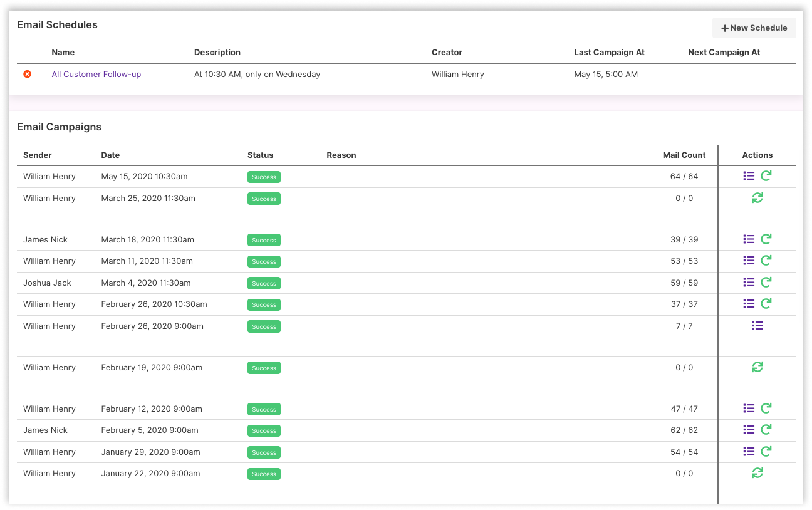812x510 pixels.
Task: Click the New Schedule button
Action: (754, 28)
